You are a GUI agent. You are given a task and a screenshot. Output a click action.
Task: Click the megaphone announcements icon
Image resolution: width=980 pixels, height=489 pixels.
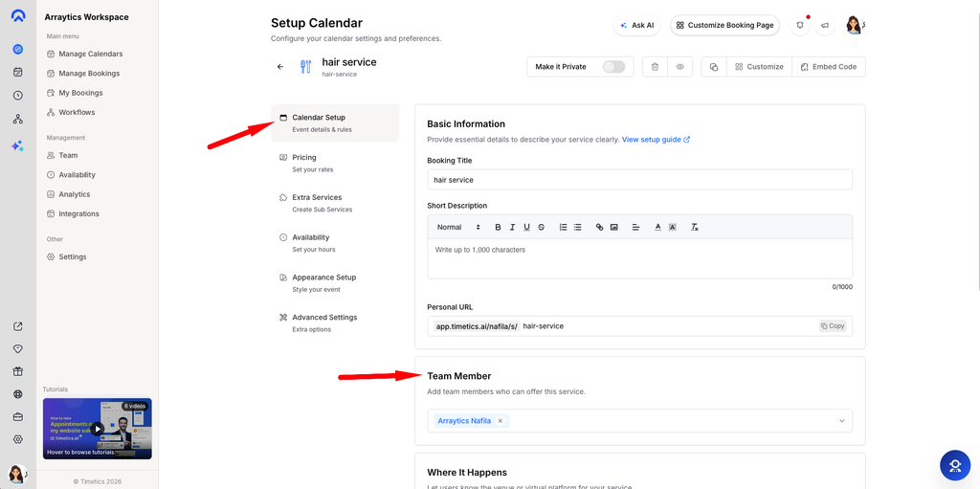825,26
